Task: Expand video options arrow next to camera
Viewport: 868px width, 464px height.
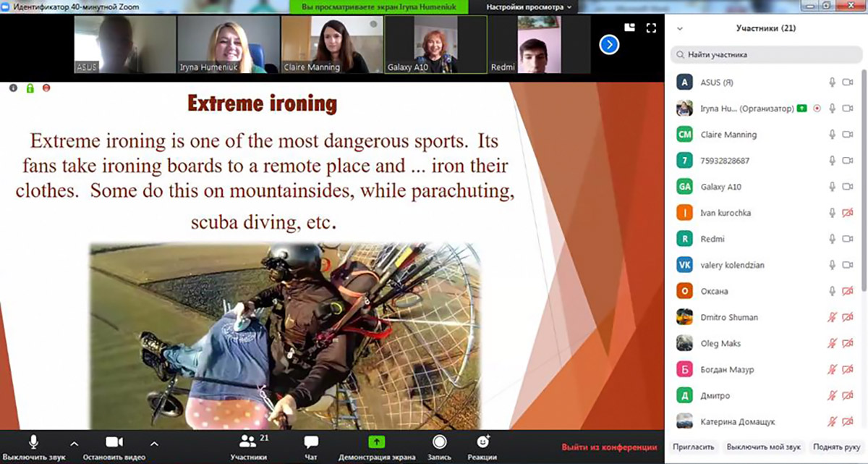Action: 153,443
